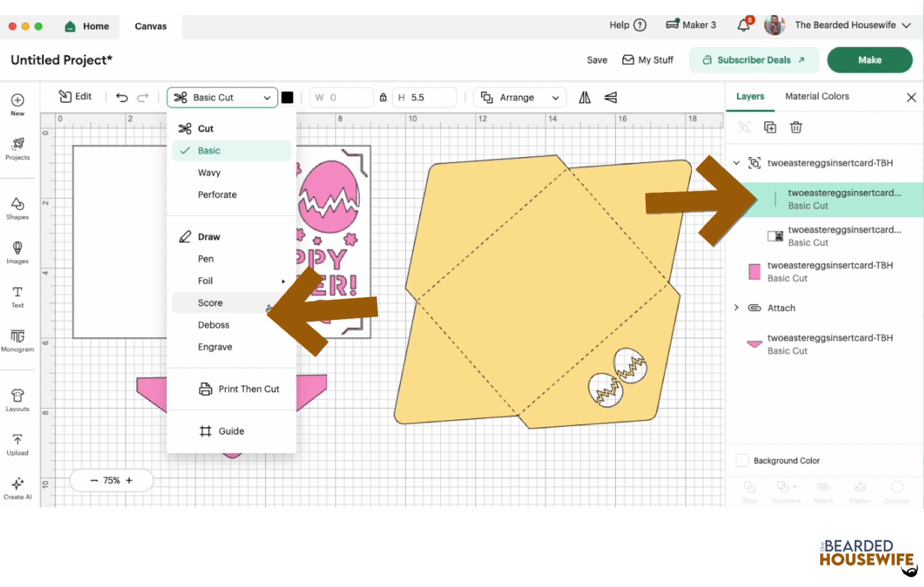Open the Shapes tool in sidebar
Image resolution: width=924 pixels, height=587 pixels.
(x=17, y=208)
